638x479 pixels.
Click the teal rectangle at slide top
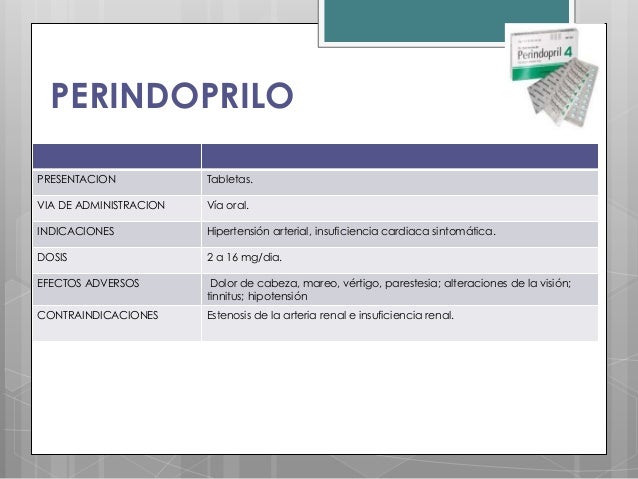[x=446, y=20]
